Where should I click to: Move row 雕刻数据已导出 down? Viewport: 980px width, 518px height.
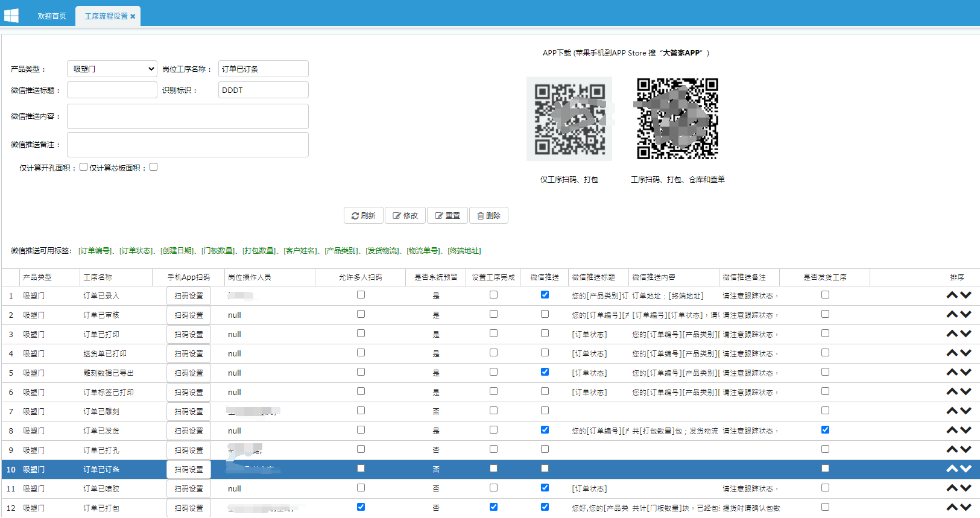[966, 373]
